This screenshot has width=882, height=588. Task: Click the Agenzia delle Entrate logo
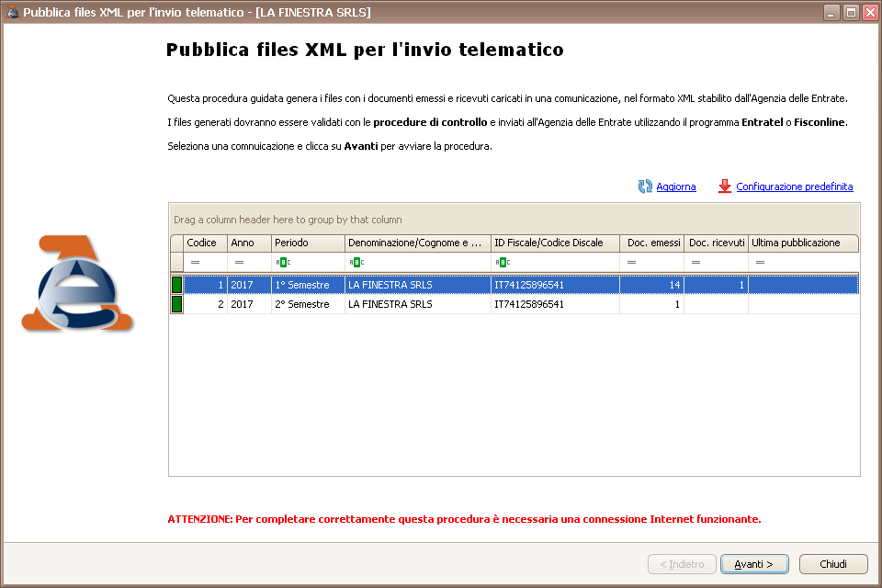click(x=77, y=284)
